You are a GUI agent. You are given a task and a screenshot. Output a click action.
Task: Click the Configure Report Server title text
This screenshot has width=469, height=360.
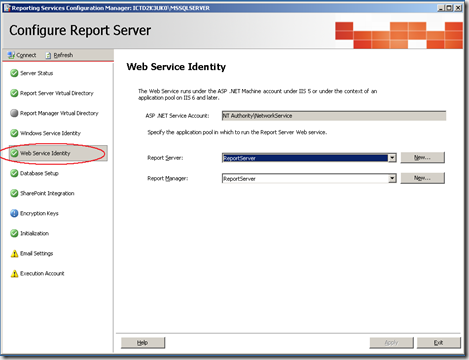point(80,30)
